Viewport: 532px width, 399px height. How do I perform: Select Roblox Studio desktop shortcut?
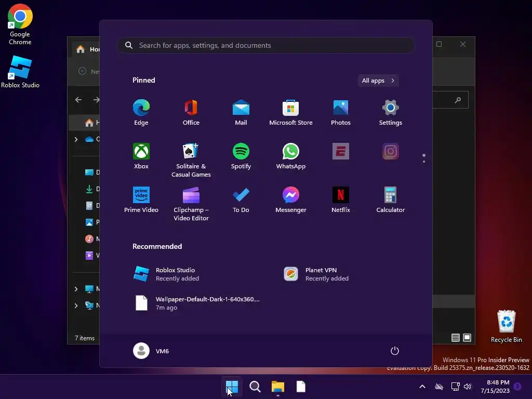[x=20, y=72]
